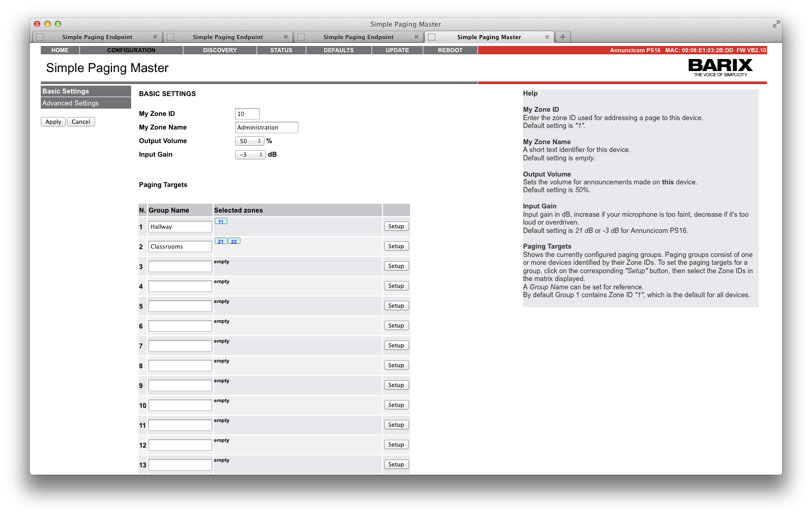
Task: Open a new browser tab with plus button
Action: pos(562,37)
